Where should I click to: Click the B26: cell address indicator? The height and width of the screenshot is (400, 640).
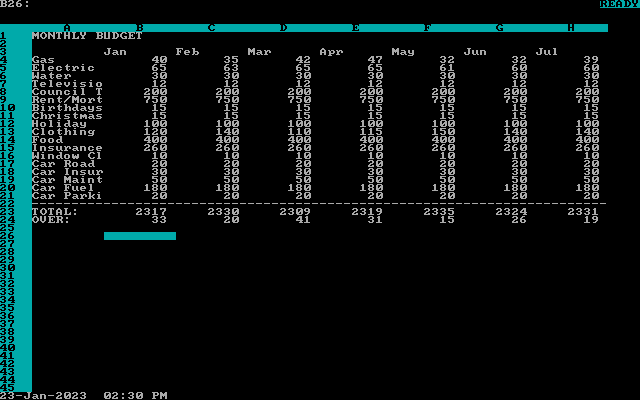(x=15, y=4)
